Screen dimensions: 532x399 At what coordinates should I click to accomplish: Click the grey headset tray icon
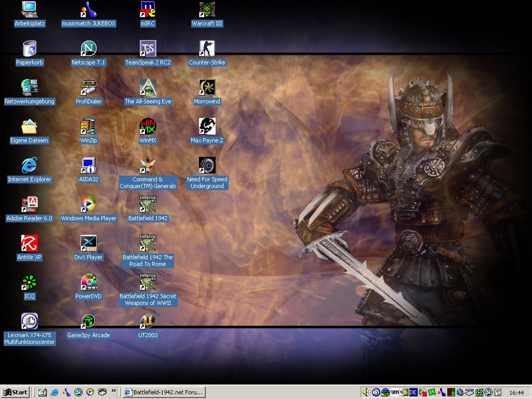click(x=497, y=393)
